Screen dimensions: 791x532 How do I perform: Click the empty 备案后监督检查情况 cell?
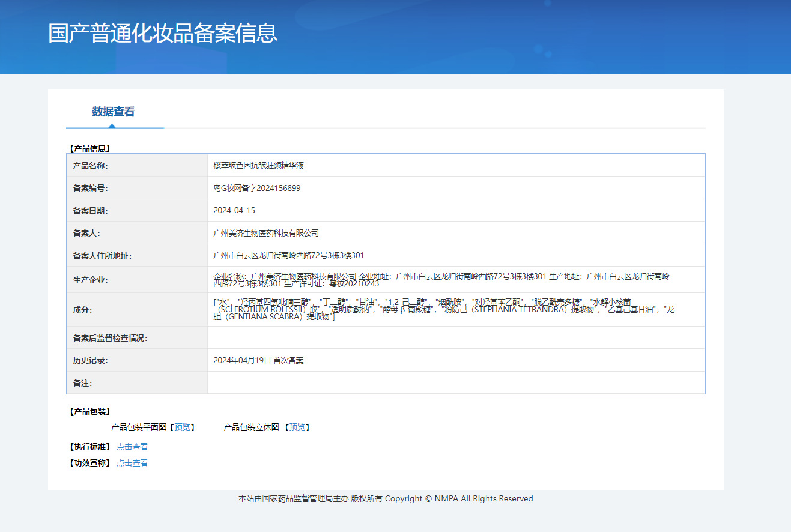(x=420, y=337)
